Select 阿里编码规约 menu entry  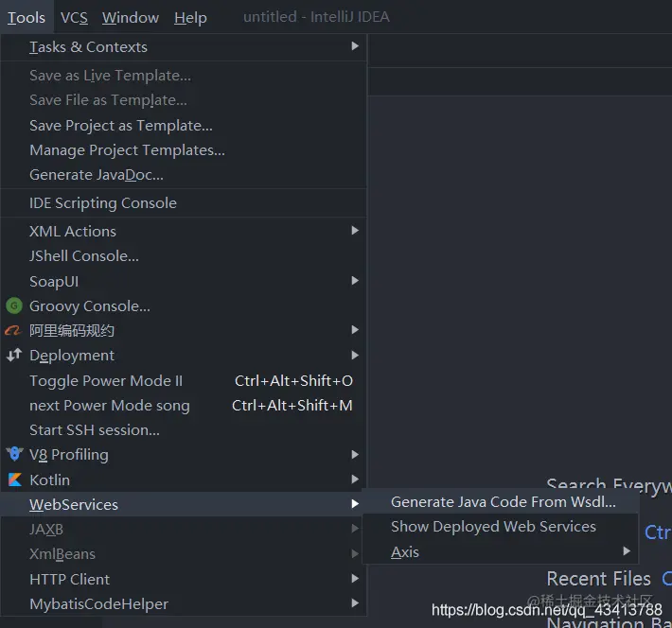184,331
